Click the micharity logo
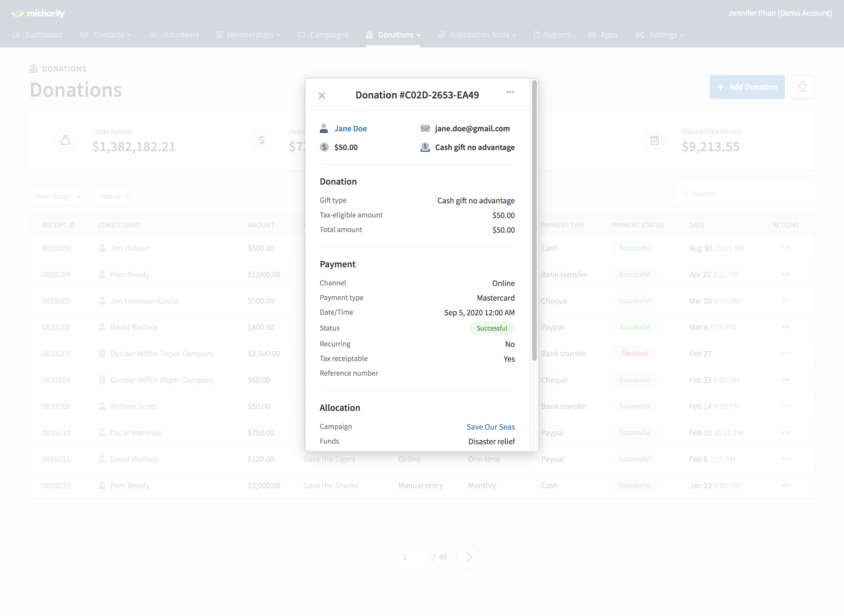This screenshot has height=616, width=844. pyautogui.click(x=38, y=13)
